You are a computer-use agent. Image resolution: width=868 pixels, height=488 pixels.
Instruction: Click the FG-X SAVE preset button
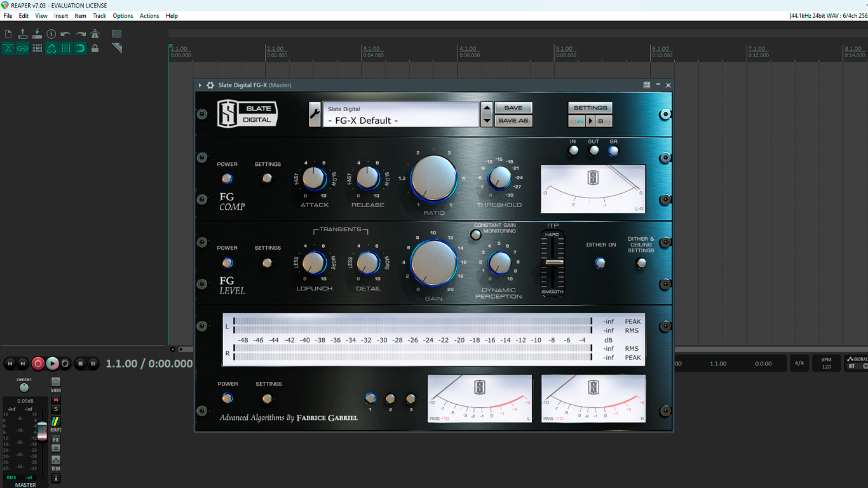[513, 108]
